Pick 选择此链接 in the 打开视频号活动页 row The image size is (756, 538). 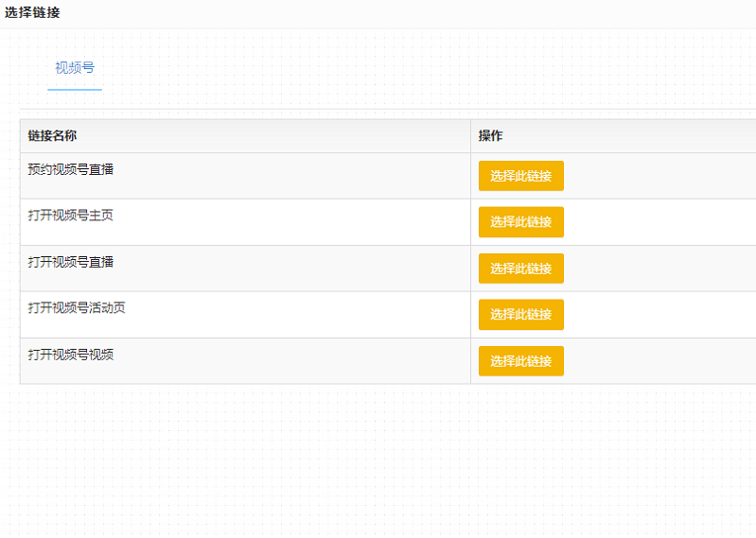(520, 315)
